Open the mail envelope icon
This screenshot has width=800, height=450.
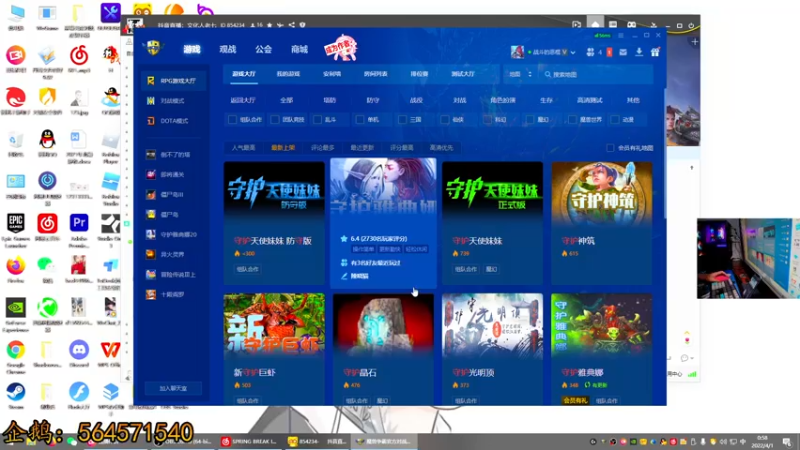623,52
